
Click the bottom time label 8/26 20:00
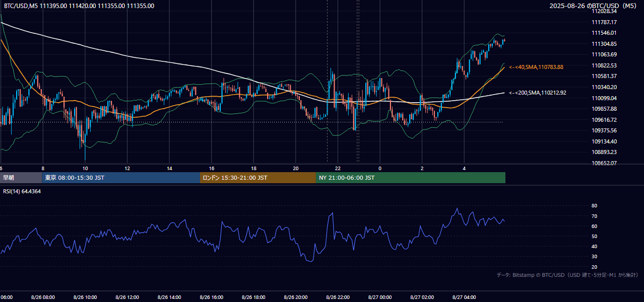[296, 297]
